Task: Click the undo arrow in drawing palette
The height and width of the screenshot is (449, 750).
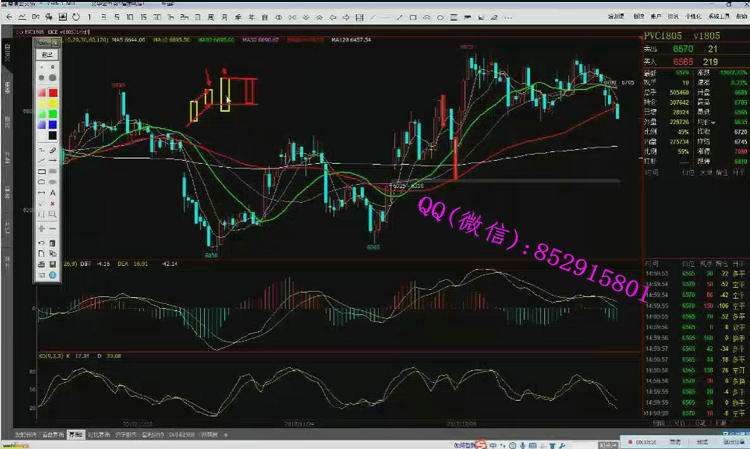Action: click(40, 241)
